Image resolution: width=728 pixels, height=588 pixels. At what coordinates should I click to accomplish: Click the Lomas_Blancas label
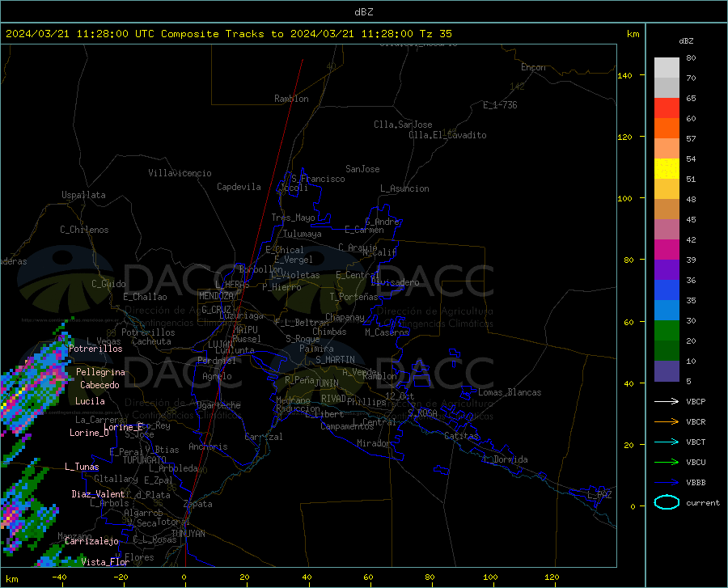point(510,392)
